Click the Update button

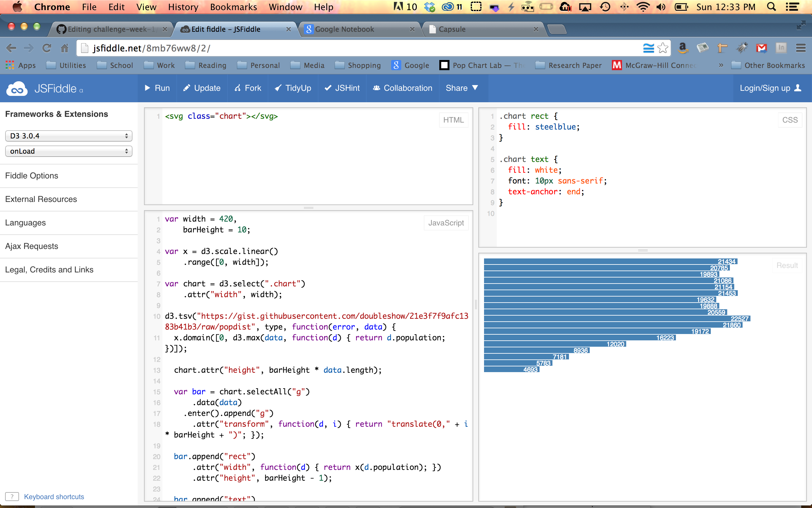tap(202, 88)
